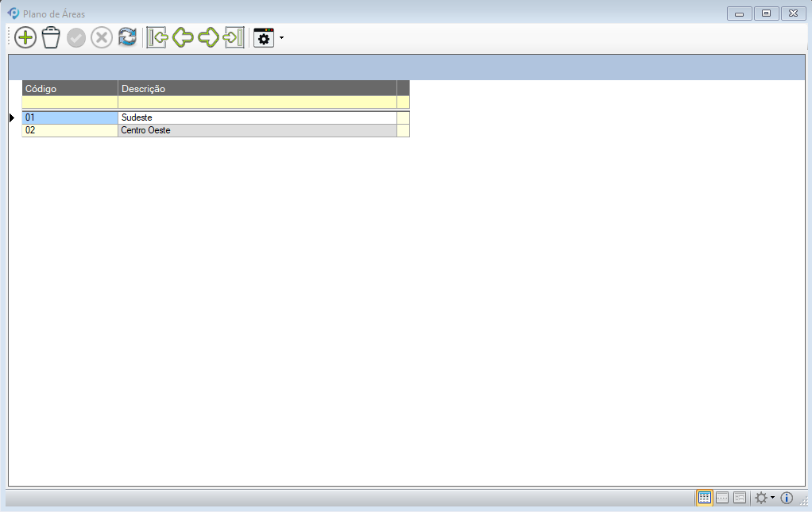
Task: Go to previous record with left arrow
Action: point(183,37)
